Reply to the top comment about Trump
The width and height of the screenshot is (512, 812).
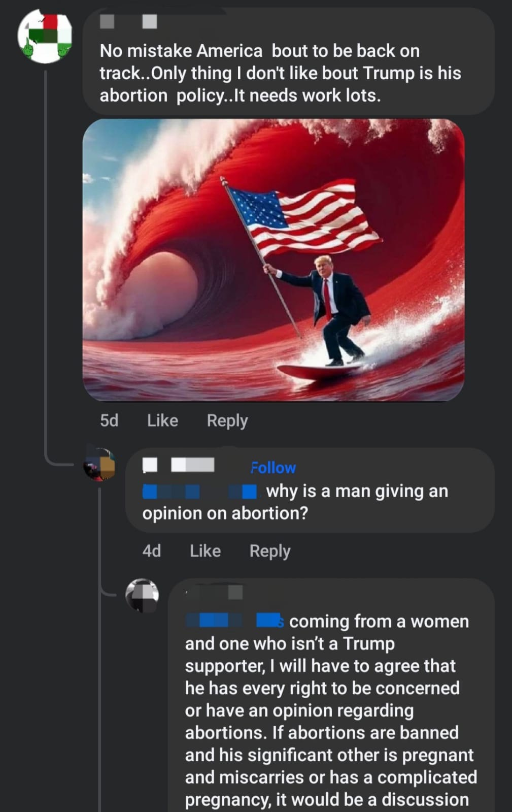(x=227, y=420)
